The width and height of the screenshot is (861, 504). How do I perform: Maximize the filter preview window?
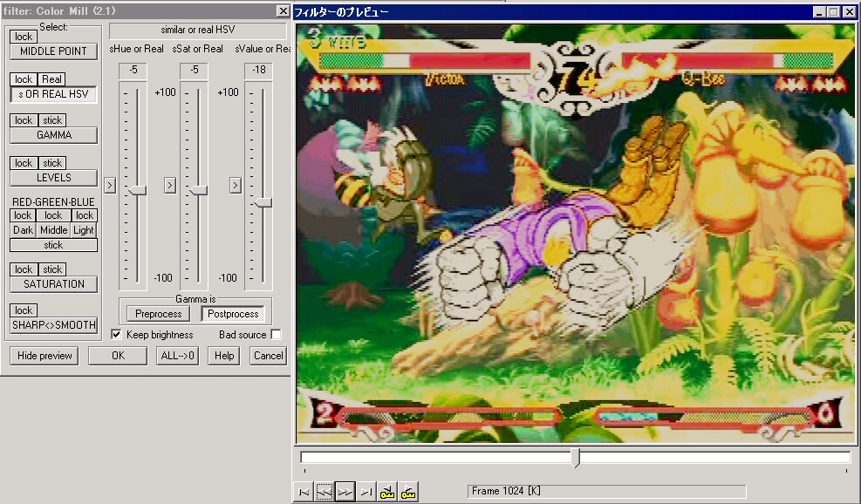coord(832,11)
